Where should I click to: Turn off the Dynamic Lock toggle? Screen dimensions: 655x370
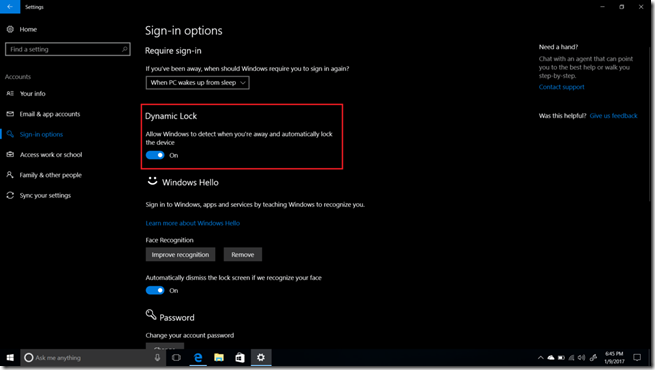[155, 155]
